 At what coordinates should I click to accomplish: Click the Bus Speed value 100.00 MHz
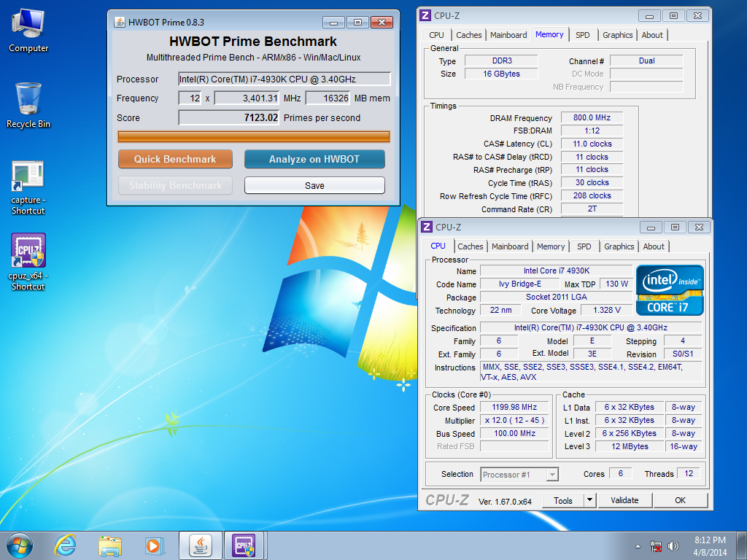click(514, 433)
